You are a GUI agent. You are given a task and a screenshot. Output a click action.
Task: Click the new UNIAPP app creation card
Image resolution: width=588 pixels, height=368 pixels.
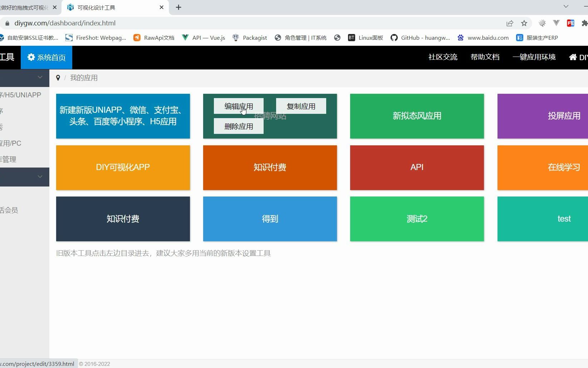coord(123,116)
